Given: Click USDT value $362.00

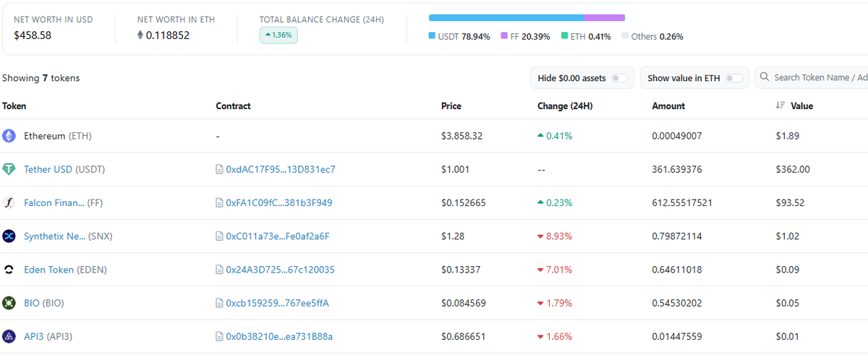Looking at the screenshot, I should (x=793, y=169).
